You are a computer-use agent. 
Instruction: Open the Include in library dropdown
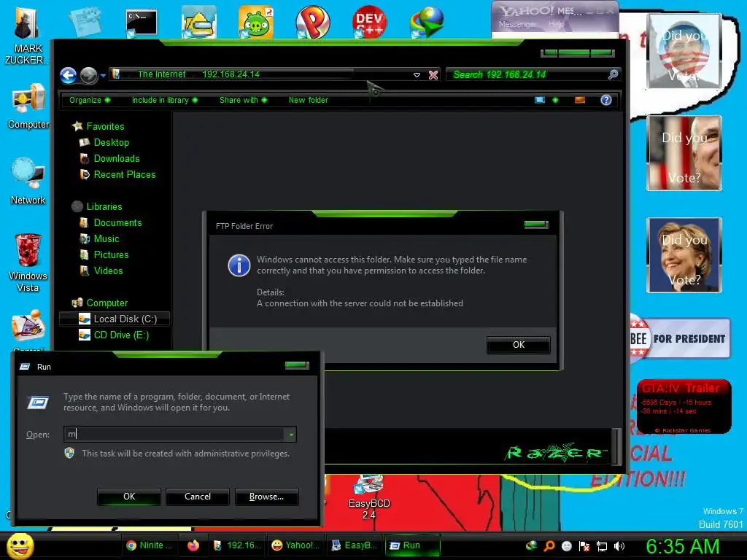pos(164,100)
